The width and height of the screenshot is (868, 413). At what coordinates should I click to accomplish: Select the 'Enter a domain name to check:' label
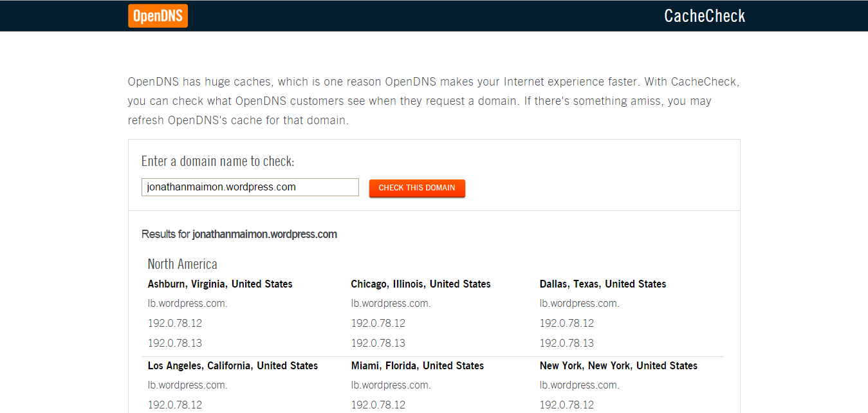(218, 161)
